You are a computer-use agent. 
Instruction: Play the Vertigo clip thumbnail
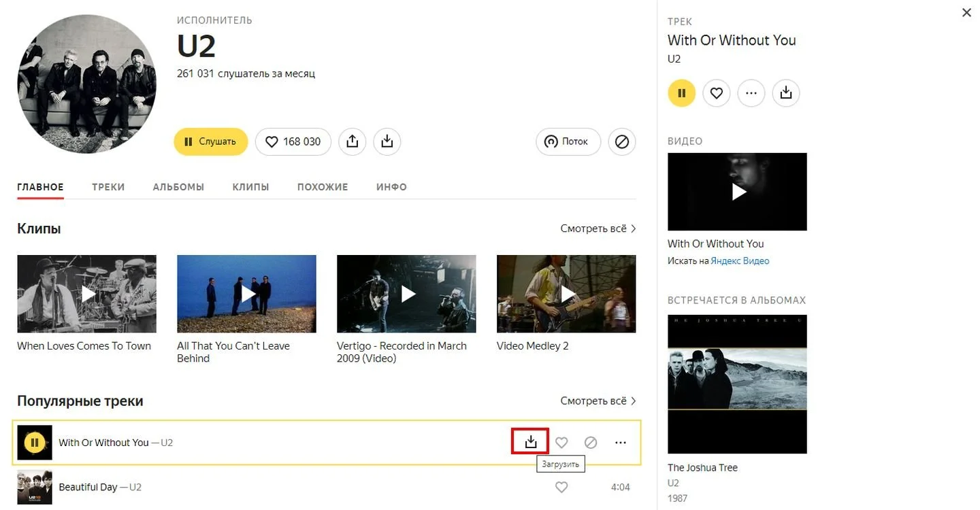[x=407, y=294]
